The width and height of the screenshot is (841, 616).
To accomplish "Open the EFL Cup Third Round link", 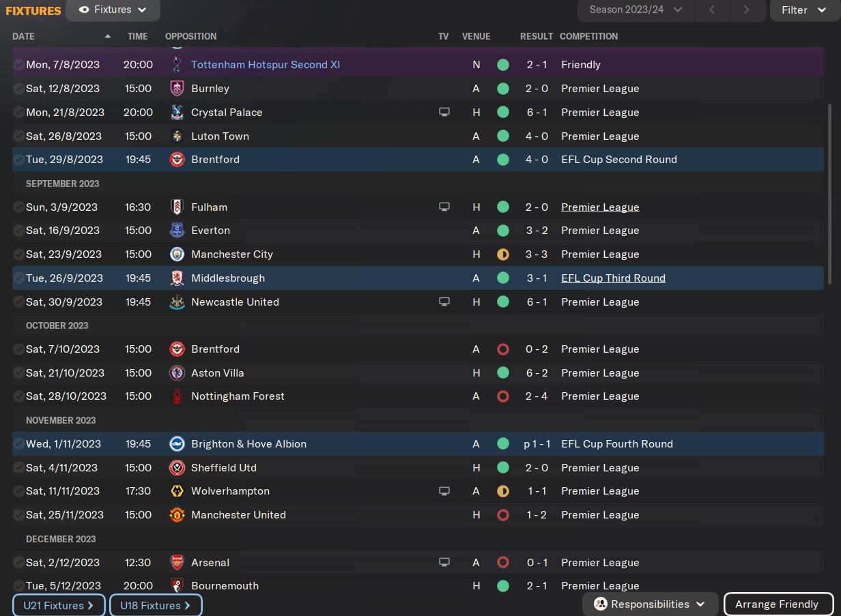I will pos(613,278).
